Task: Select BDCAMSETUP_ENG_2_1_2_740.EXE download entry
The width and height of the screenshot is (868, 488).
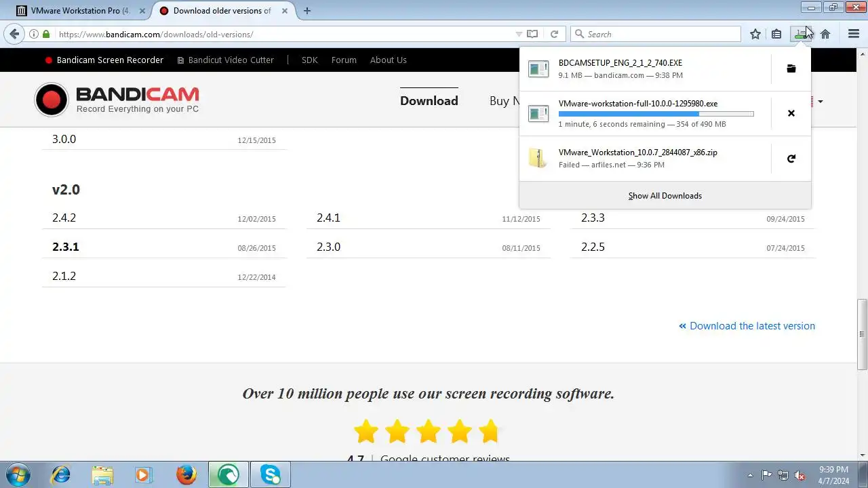Action: pos(644,68)
